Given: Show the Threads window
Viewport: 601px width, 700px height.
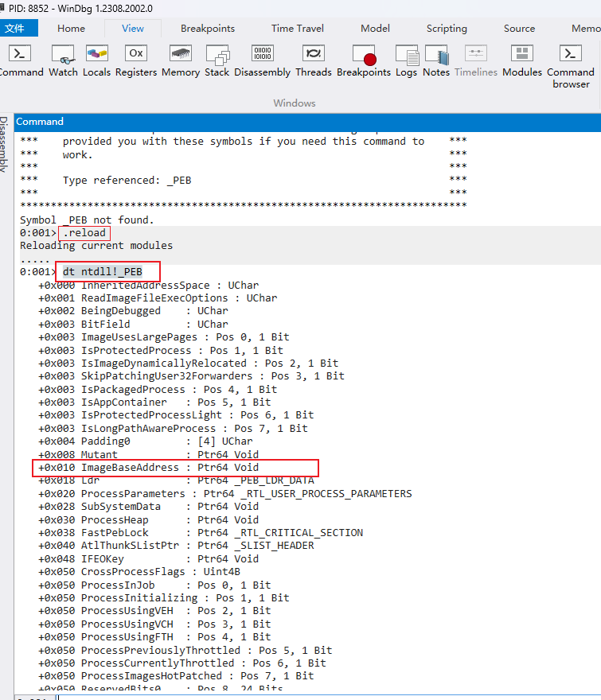Looking at the screenshot, I should pyautogui.click(x=314, y=60).
